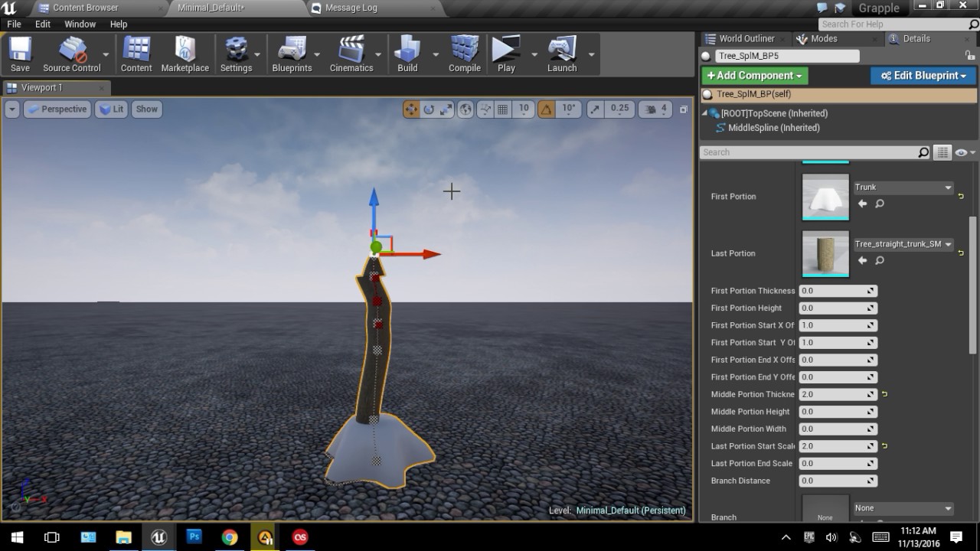The image size is (980, 551).
Task: Launch the Marketplace
Action: click(x=185, y=54)
